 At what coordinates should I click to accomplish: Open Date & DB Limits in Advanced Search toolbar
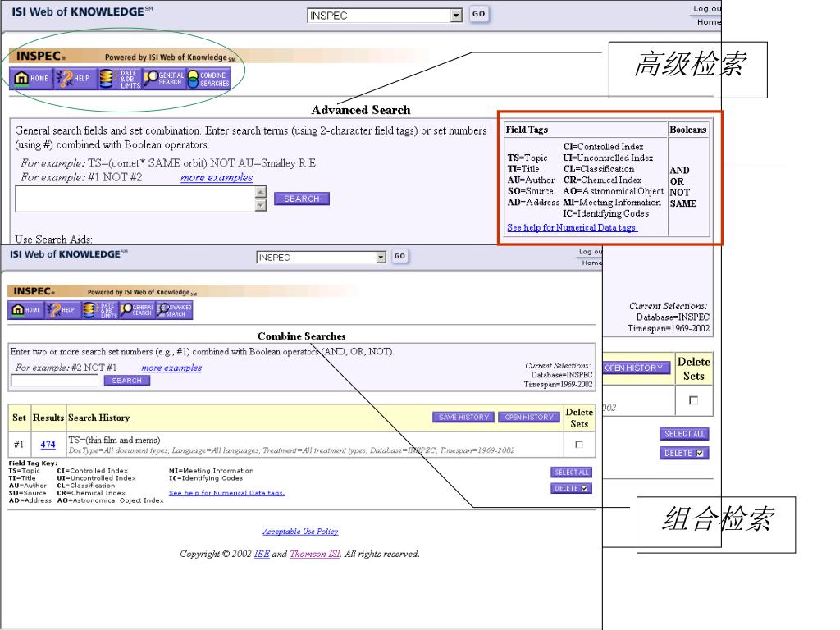[x=120, y=78]
